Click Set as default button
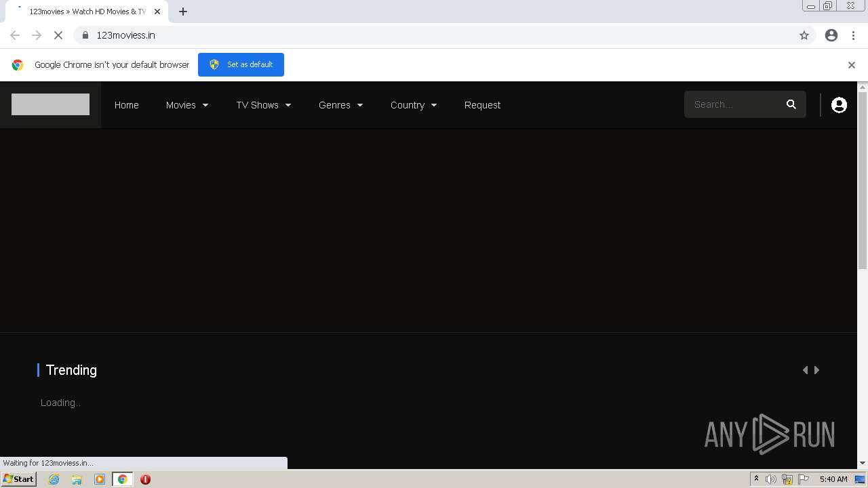 pyautogui.click(x=241, y=64)
